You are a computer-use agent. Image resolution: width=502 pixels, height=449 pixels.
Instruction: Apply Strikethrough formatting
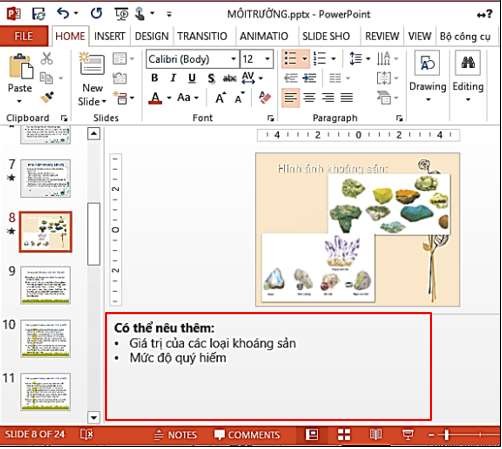click(229, 78)
